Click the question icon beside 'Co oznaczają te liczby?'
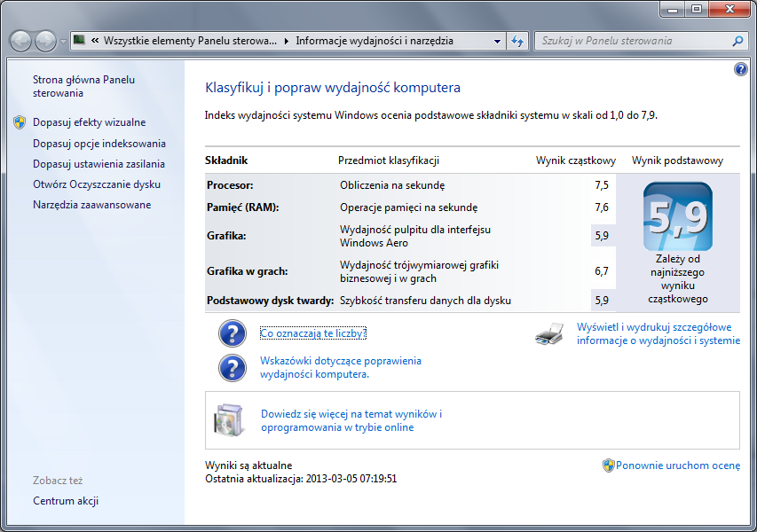 tap(233, 333)
